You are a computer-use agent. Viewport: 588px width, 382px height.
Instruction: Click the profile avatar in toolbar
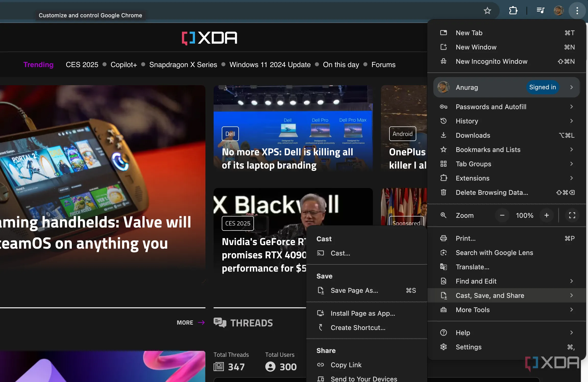pyautogui.click(x=558, y=11)
